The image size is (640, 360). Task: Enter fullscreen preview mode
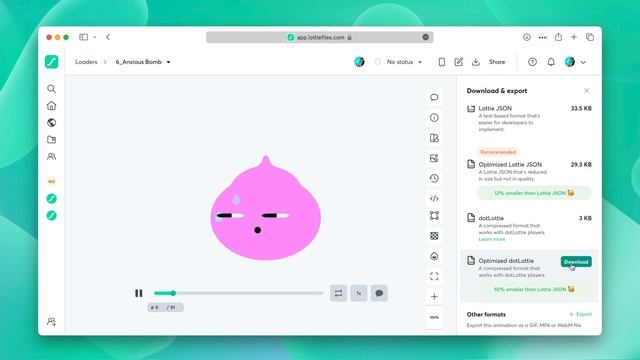(434, 276)
